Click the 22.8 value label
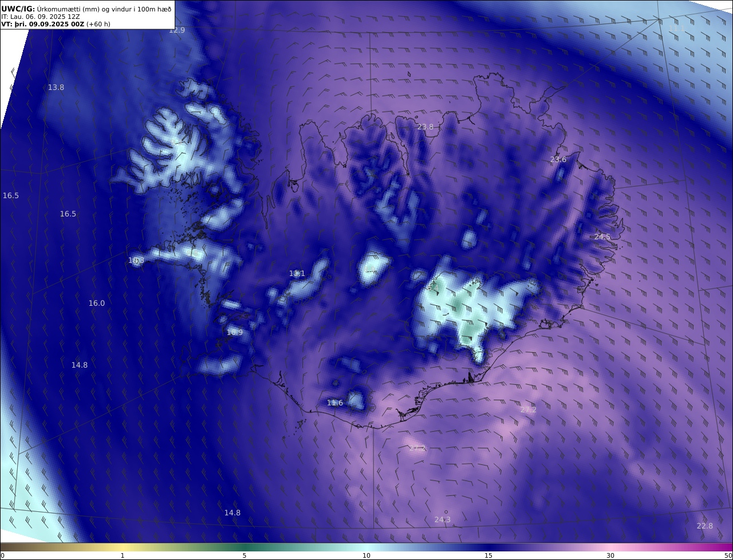 (705, 526)
